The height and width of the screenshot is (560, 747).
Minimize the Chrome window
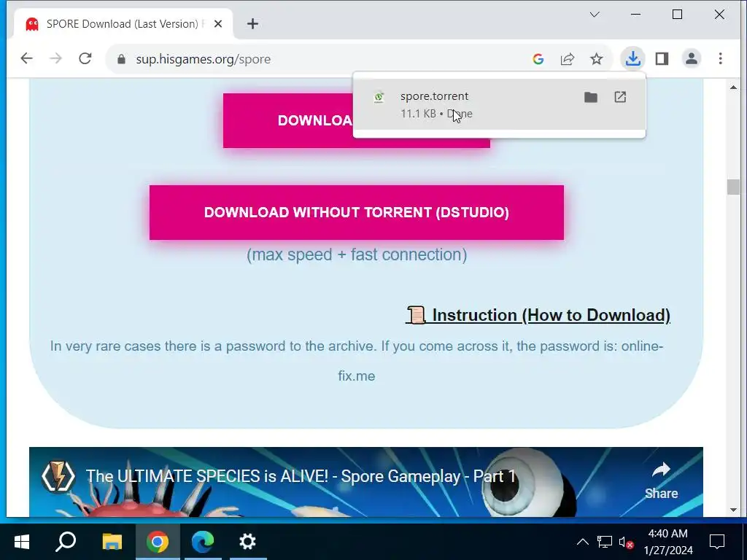point(635,15)
